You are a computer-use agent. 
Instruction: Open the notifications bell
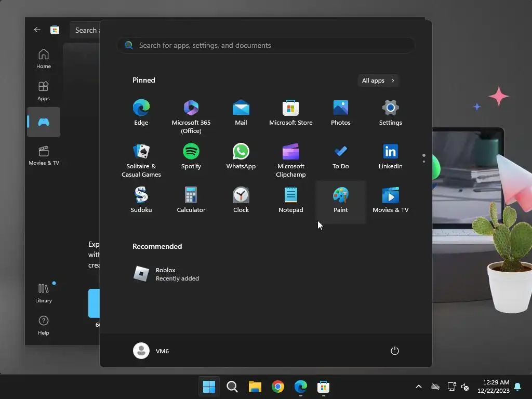pos(518,387)
